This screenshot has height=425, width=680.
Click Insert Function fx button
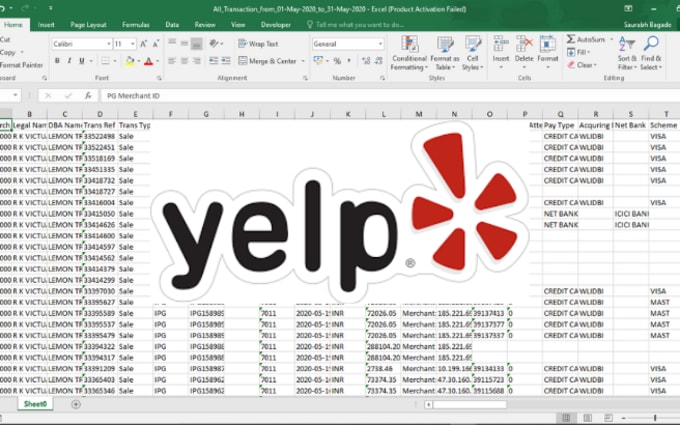coord(88,95)
